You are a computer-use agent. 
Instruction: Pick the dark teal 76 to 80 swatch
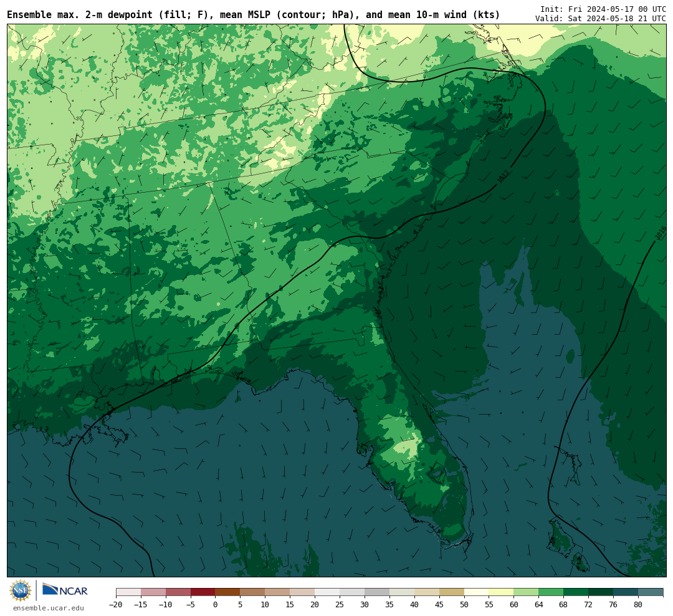(x=626, y=592)
